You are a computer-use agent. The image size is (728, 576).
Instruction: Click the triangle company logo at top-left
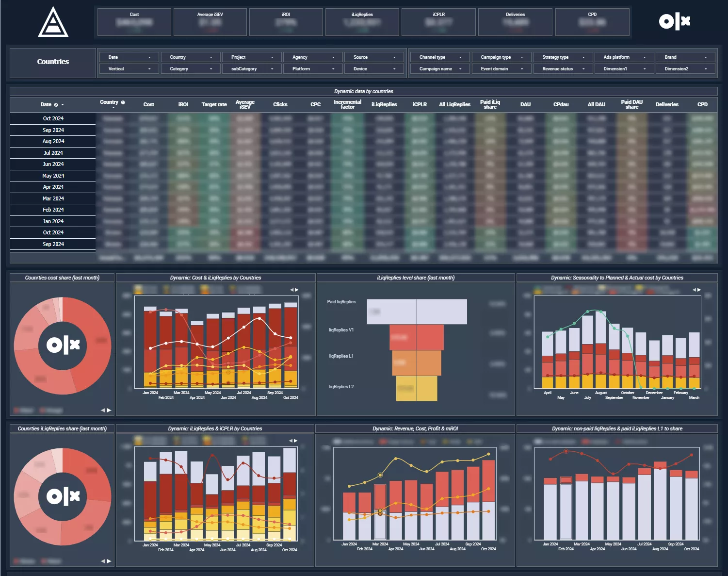pos(53,22)
